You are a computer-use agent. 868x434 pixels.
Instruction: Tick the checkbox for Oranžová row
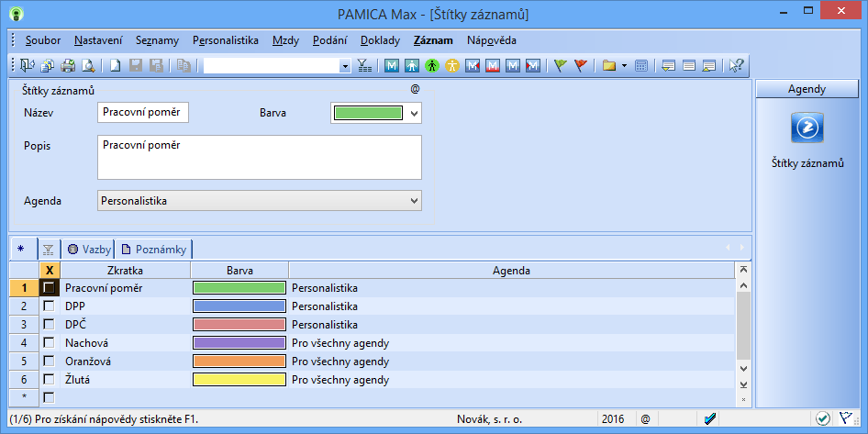[50, 361]
